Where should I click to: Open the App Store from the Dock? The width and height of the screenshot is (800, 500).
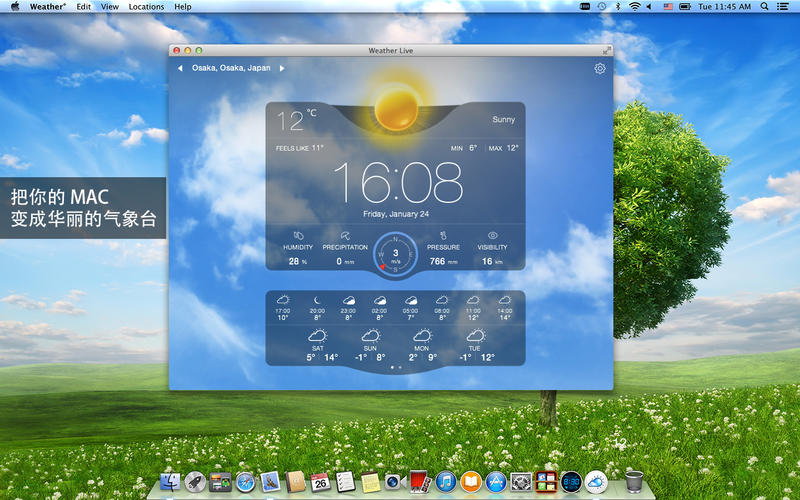[496, 482]
